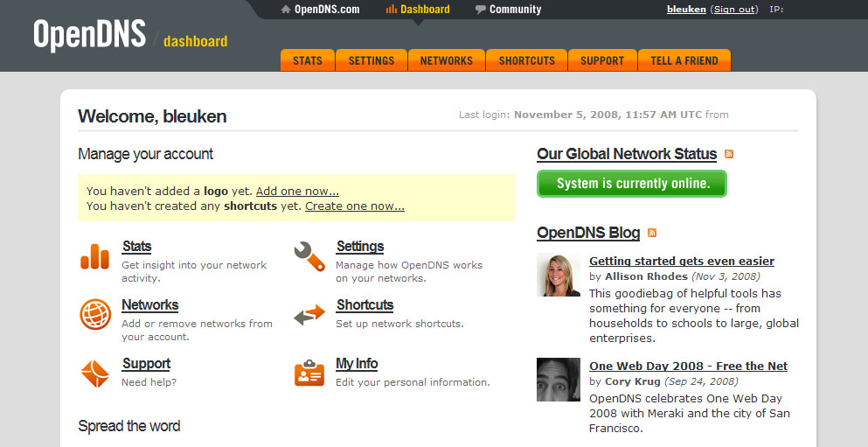This screenshot has height=447, width=868.
Task: Click the orange globe Networks icon
Action: pos(95,315)
